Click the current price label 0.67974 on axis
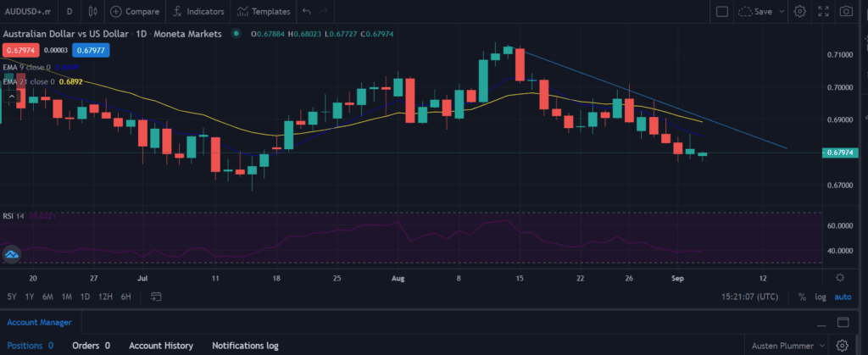Screen dimensions: 868x355 tap(842, 153)
